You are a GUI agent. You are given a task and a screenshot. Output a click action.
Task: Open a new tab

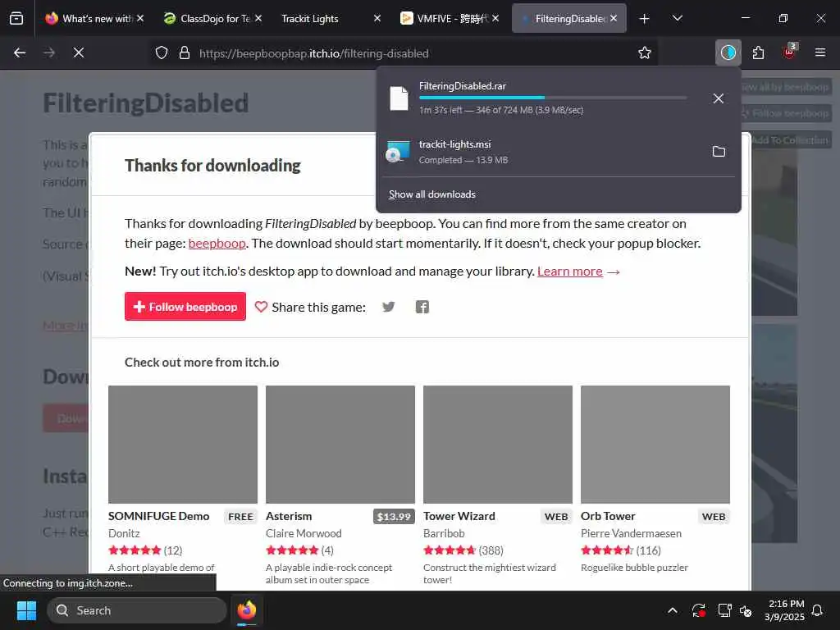coord(645,19)
